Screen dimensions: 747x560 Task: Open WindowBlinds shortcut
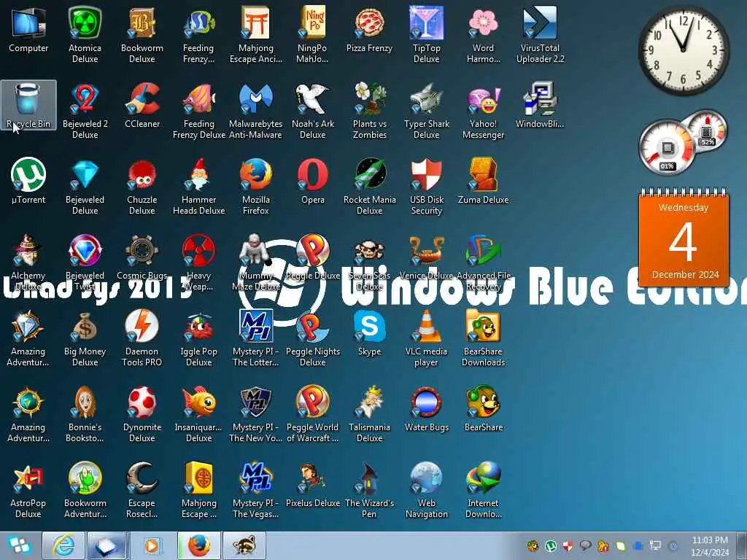540,105
